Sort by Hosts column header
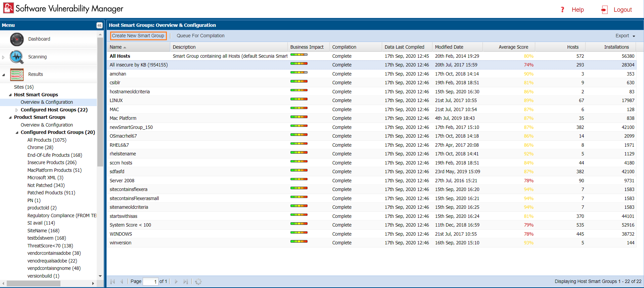Viewport: 644px width, 288px height. pos(560,47)
